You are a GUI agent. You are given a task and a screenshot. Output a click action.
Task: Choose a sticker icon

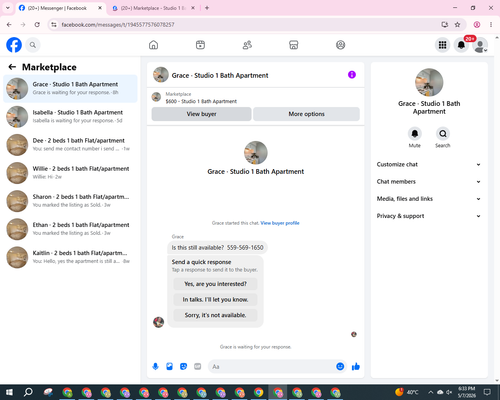point(183,367)
